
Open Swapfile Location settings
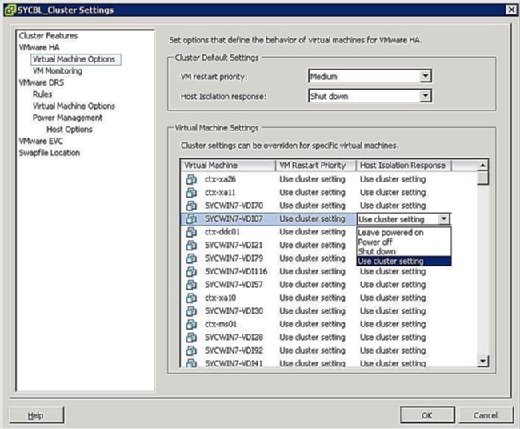[x=49, y=153]
